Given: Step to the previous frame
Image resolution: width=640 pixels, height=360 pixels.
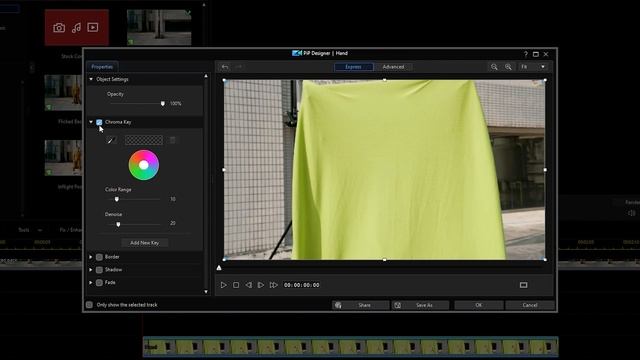Looking at the screenshot, I should pos(249,285).
